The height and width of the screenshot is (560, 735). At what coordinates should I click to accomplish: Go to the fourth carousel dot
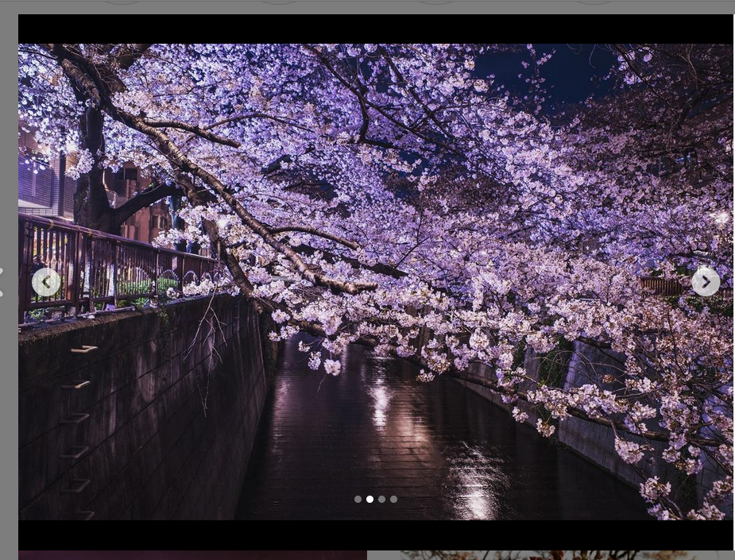click(393, 500)
